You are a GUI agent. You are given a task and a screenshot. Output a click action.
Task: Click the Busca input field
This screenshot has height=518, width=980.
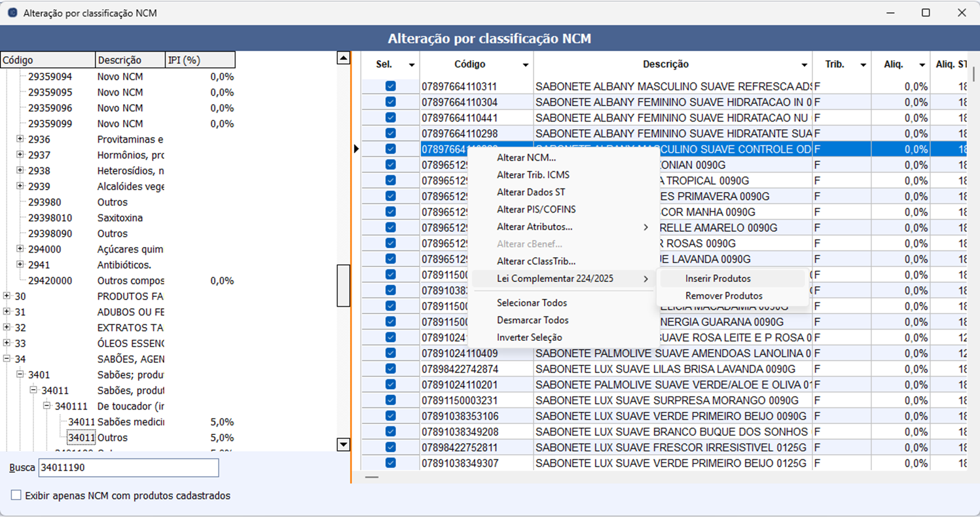click(128, 468)
